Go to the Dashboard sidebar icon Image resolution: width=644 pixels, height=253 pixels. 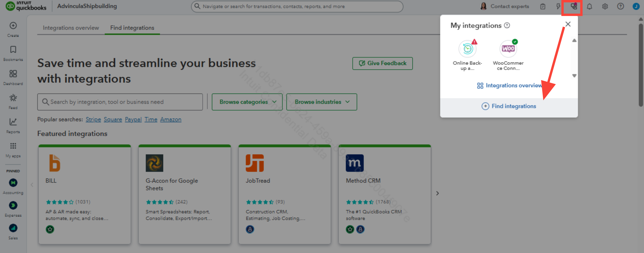coord(13,74)
